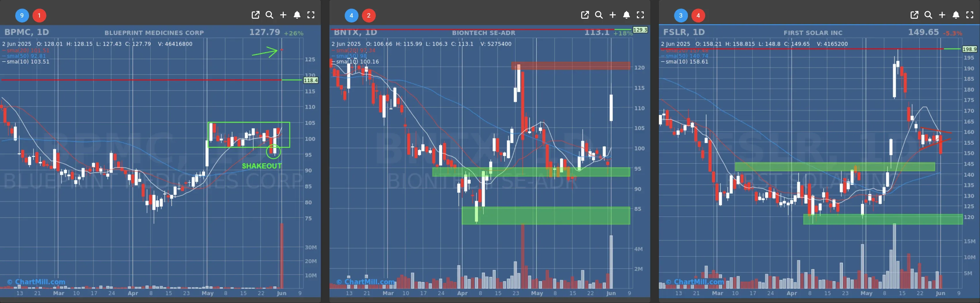Set an alert bell for FSLR
This screenshot has height=303, width=980.
(956, 15)
